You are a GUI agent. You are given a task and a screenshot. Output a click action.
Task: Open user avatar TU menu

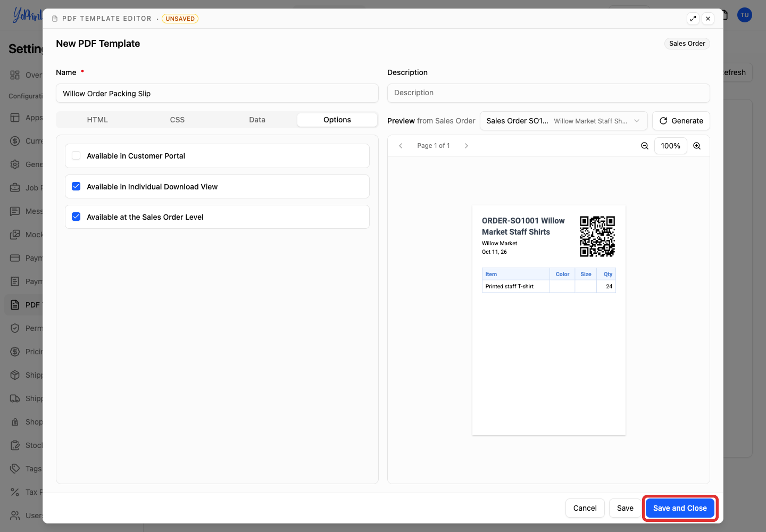[x=745, y=15]
